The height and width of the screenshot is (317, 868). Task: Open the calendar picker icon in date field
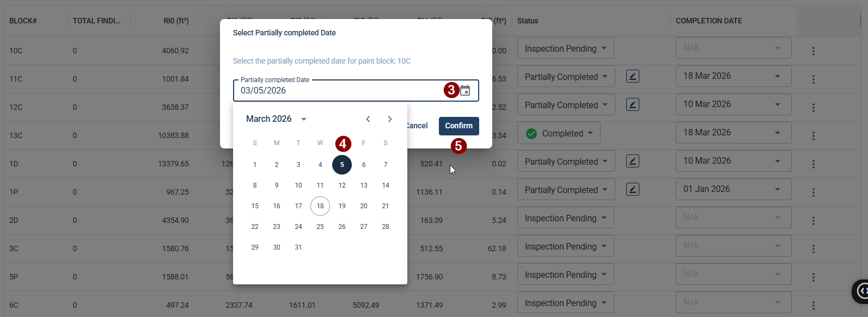[x=465, y=91]
